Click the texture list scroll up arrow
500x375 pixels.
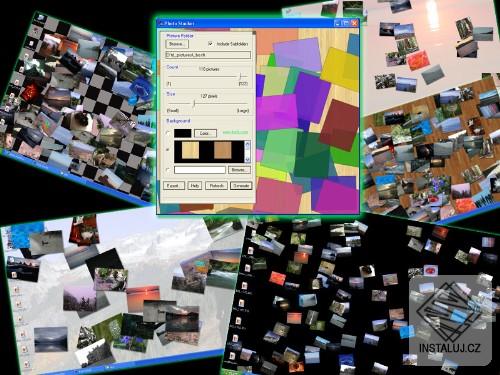[247, 144]
